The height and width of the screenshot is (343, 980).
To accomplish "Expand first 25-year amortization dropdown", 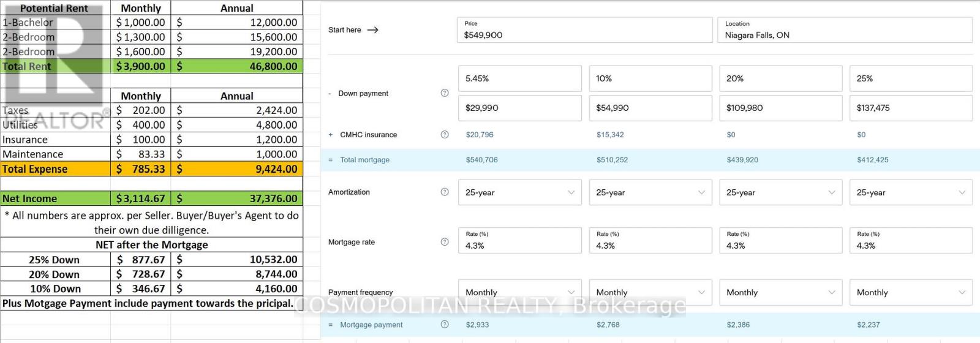I will tap(519, 192).
